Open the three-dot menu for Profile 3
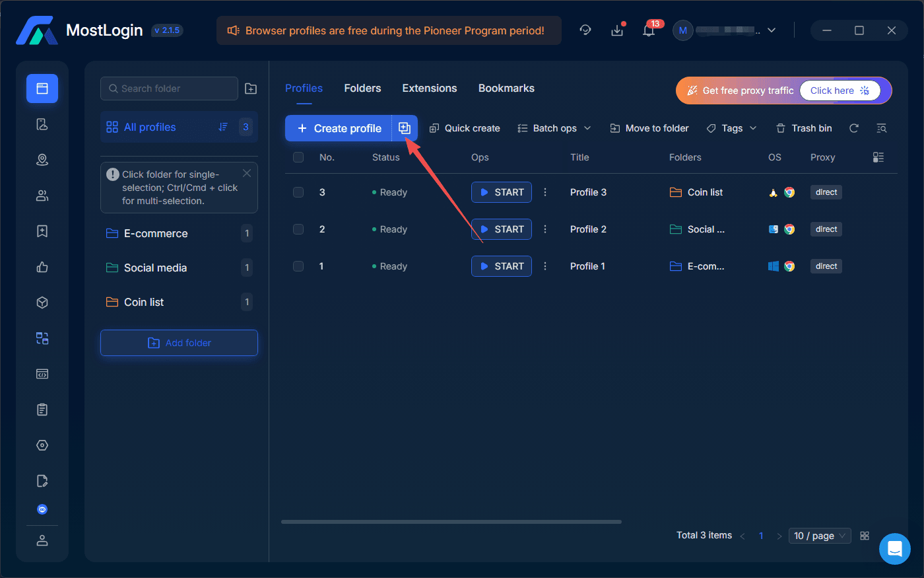This screenshot has height=578, width=924. (x=545, y=192)
